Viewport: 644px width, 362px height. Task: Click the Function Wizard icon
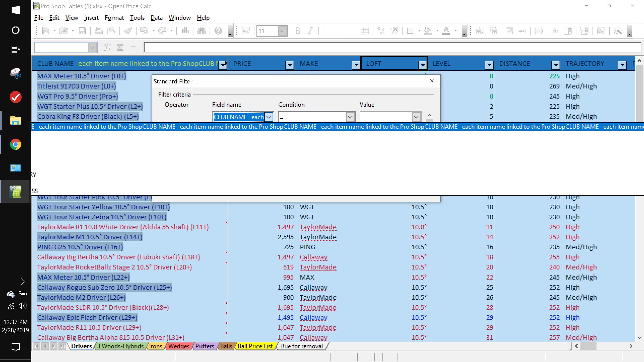click(107, 47)
